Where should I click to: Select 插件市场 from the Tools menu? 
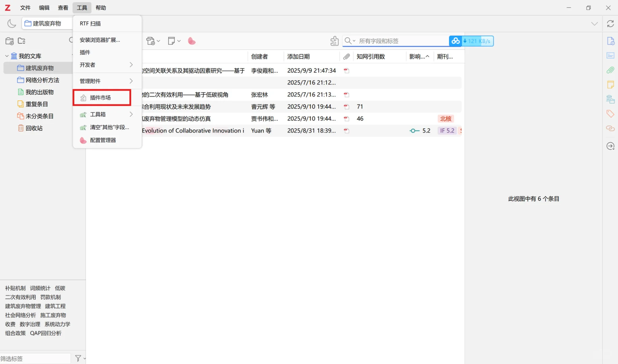point(101,97)
